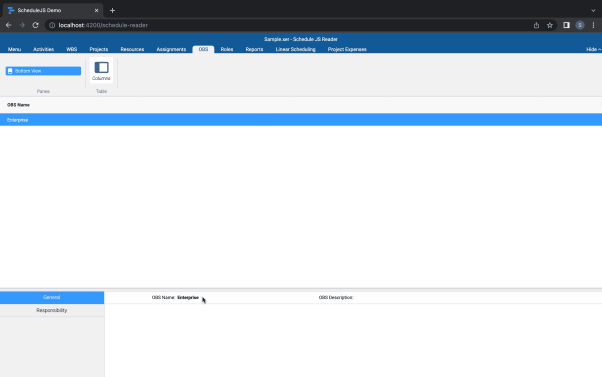The height and width of the screenshot is (377, 602).
Task: Open the tab search dropdown
Action: 593,10
